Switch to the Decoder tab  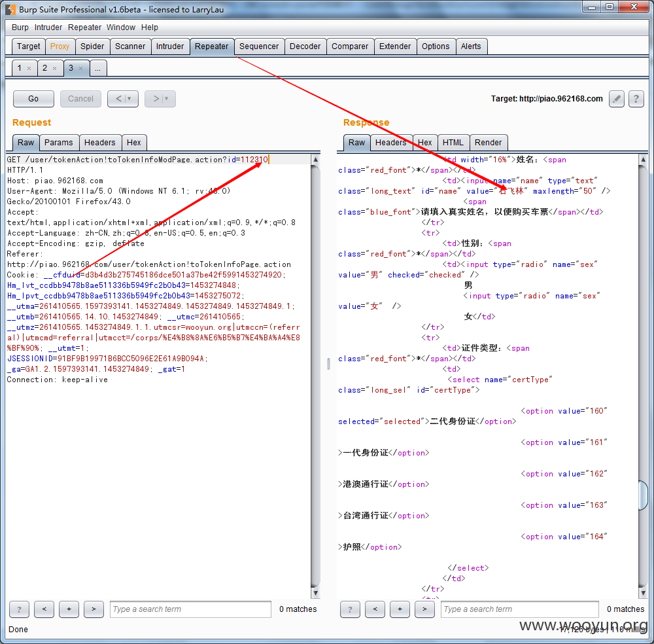(x=305, y=46)
